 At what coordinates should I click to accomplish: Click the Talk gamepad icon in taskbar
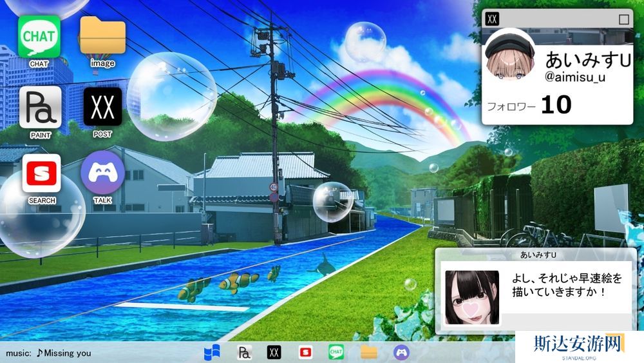tap(401, 352)
